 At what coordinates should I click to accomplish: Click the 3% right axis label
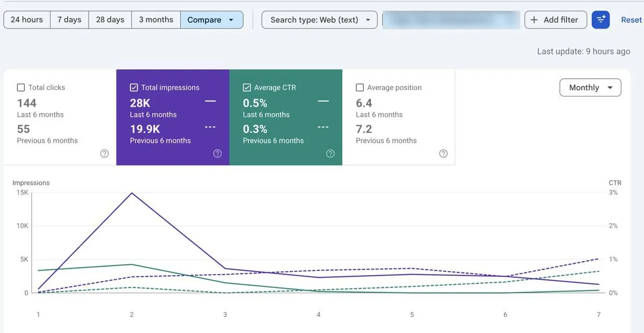(613, 193)
